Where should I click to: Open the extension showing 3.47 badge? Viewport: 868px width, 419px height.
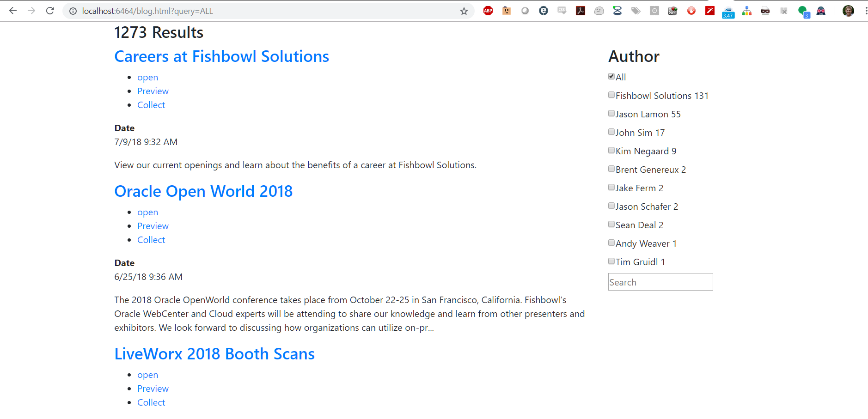(728, 12)
